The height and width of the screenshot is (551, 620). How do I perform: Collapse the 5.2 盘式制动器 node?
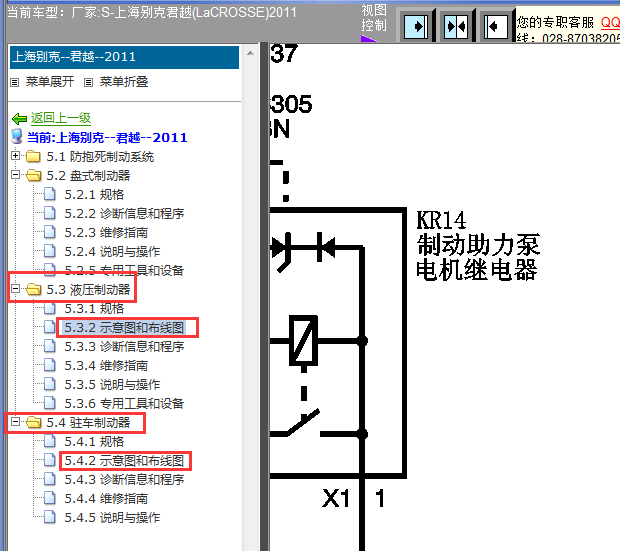pos(15,174)
